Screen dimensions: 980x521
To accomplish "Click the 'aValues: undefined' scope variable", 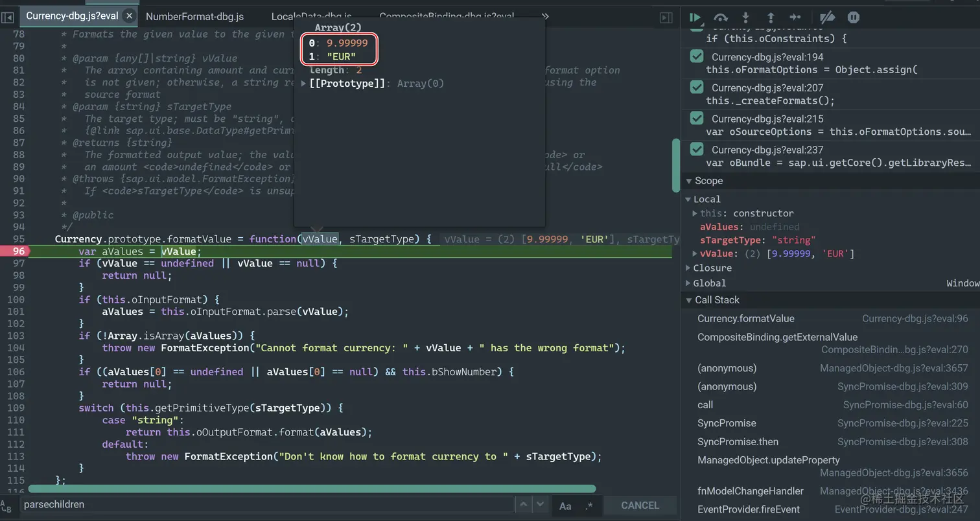I will [x=749, y=227].
